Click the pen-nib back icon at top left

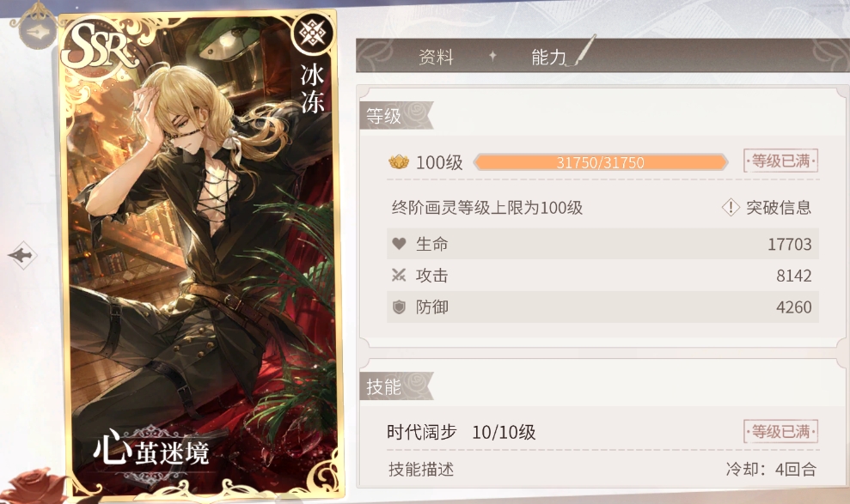[38, 32]
